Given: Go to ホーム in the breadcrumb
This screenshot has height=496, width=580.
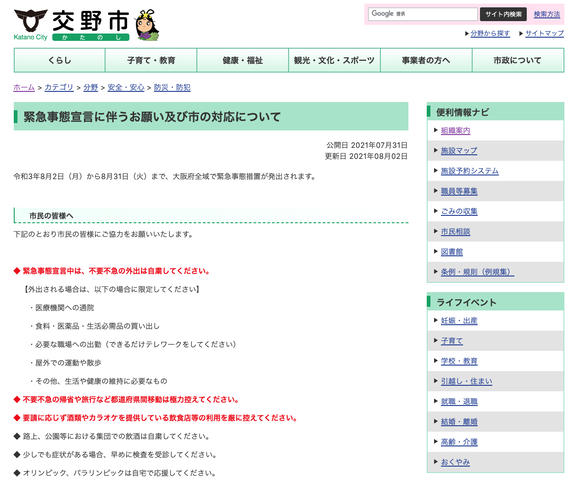Looking at the screenshot, I should point(24,88).
